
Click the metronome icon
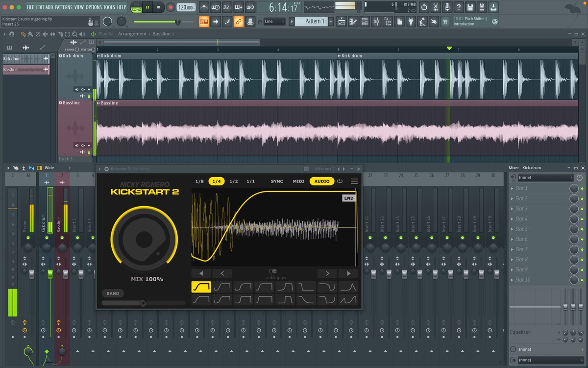202,7
